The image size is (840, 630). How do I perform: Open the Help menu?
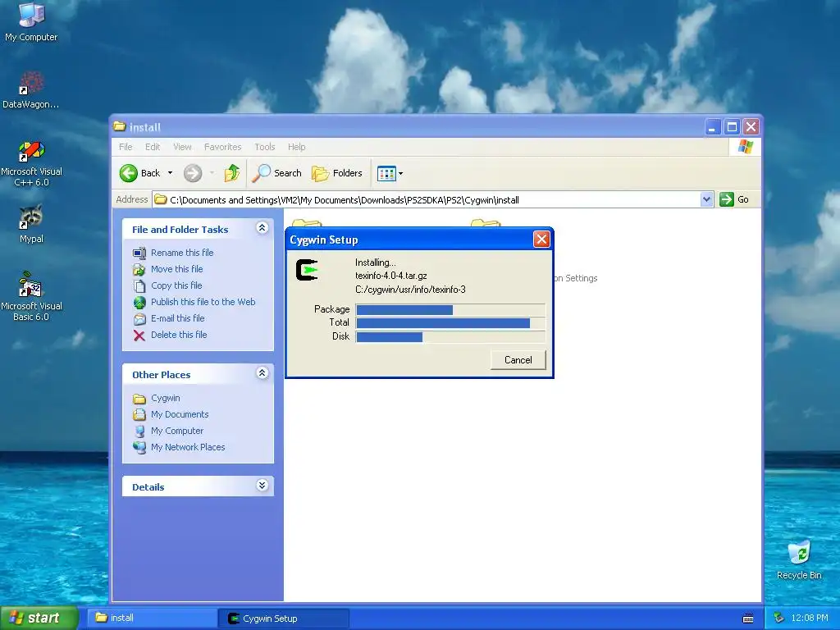(x=297, y=147)
